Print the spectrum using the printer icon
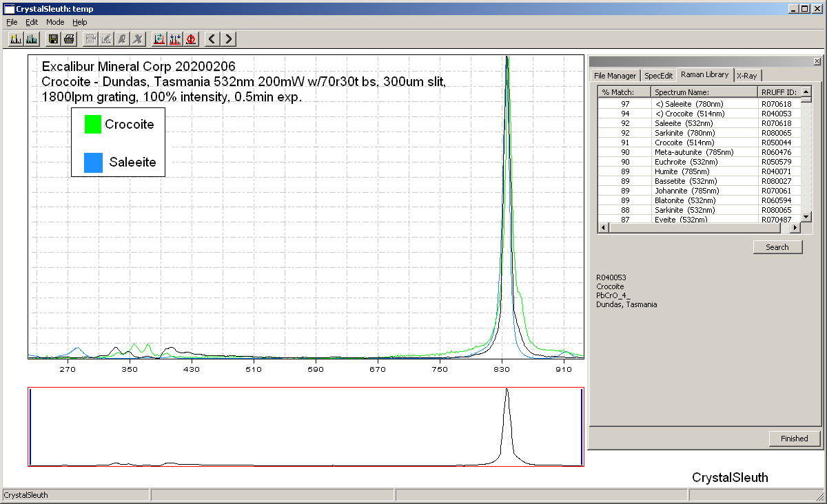 tap(69, 39)
